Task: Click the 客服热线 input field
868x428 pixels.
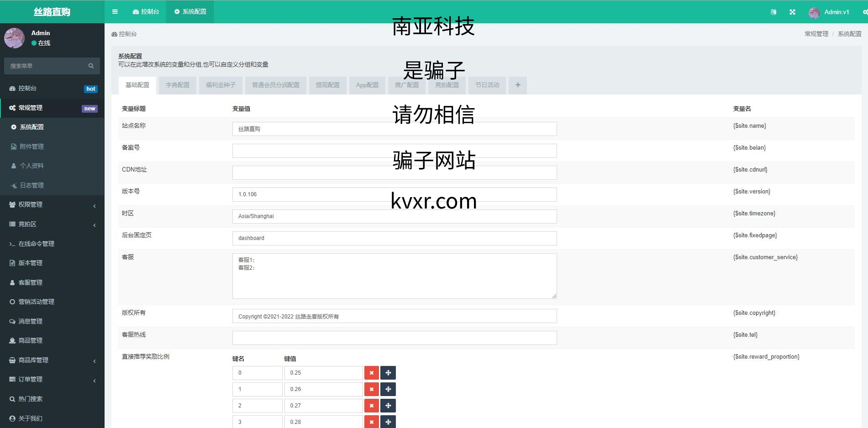Action: tap(395, 338)
